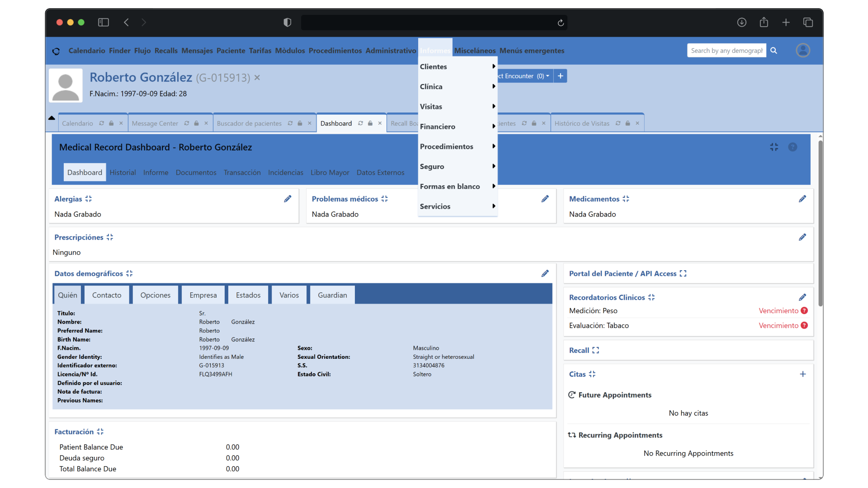Click the search magnifier icon

coord(774,51)
